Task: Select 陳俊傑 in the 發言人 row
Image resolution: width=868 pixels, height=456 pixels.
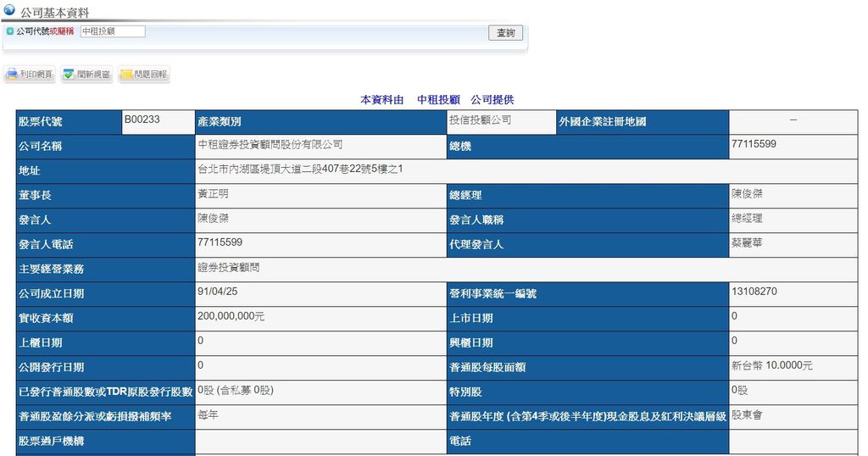Action: click(x=213, y=218)
